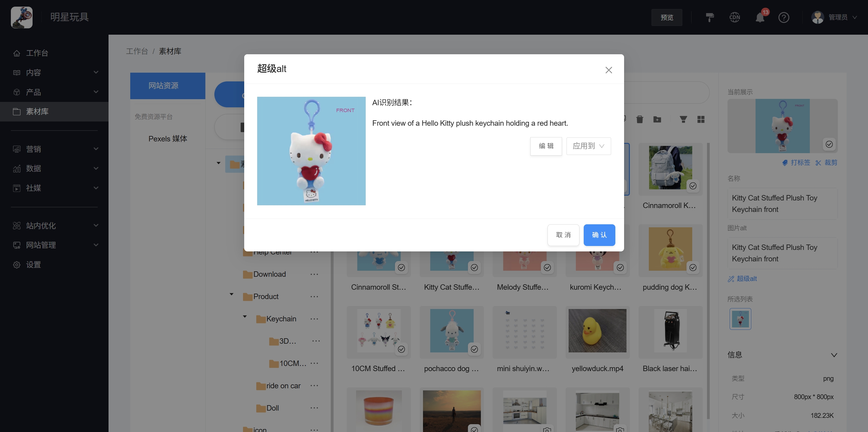Screen dimensions: 868x432
Task: Open the notifications bell icon
Action: 759,17
